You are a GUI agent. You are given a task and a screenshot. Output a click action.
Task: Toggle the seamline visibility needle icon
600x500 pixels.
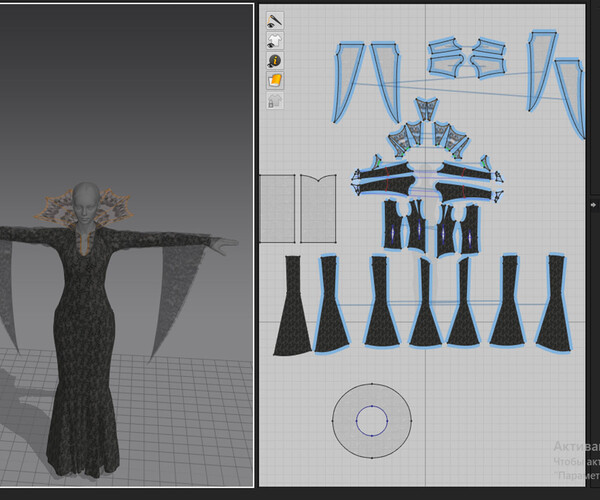(275, 21)
